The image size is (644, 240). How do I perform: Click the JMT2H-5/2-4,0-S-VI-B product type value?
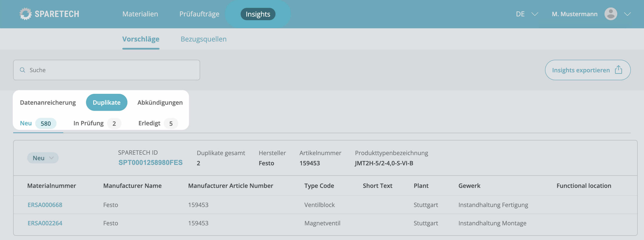384,163
